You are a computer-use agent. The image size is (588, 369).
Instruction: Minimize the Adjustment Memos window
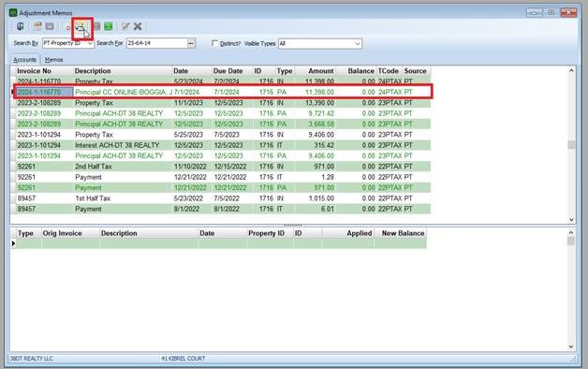point(534,13)
